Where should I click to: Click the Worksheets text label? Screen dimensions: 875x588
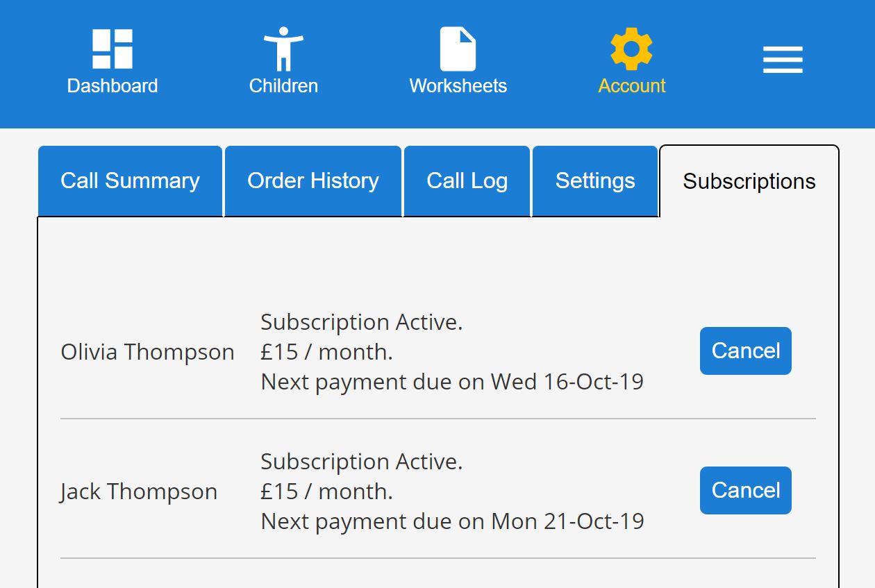(458, 86)
